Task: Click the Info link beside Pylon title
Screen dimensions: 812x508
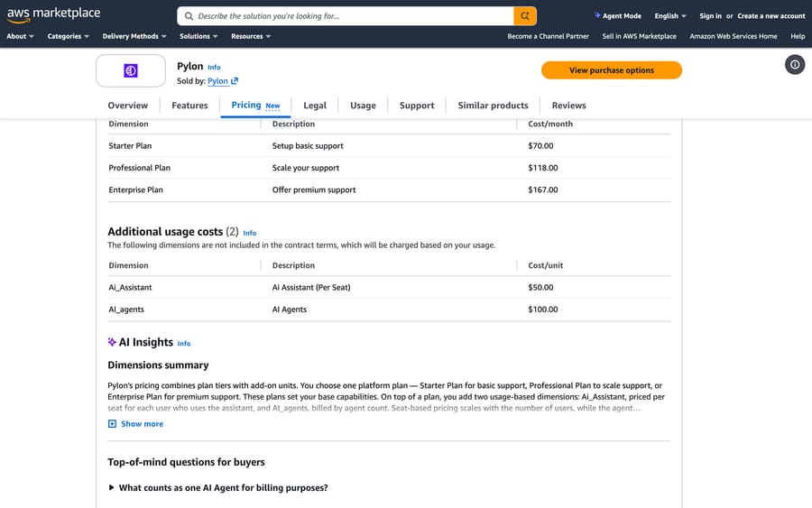Action: [x=214, y=68]
